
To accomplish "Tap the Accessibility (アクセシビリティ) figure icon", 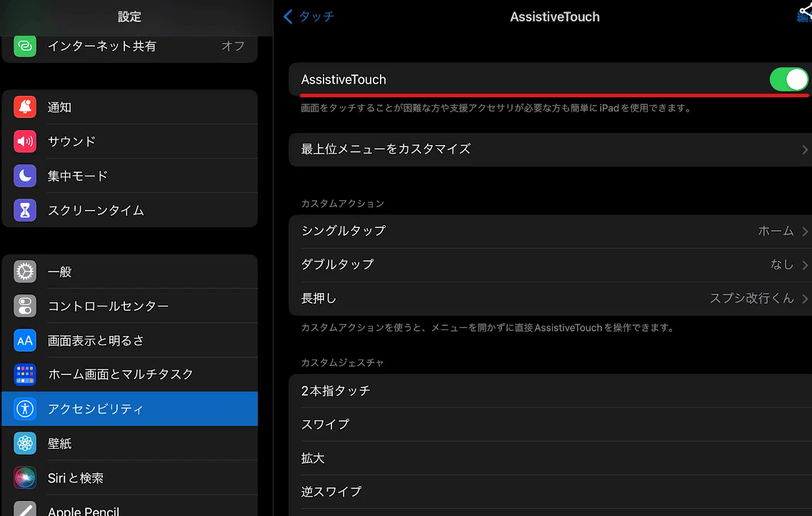I will pyautogui.click(x=25, y=409).
